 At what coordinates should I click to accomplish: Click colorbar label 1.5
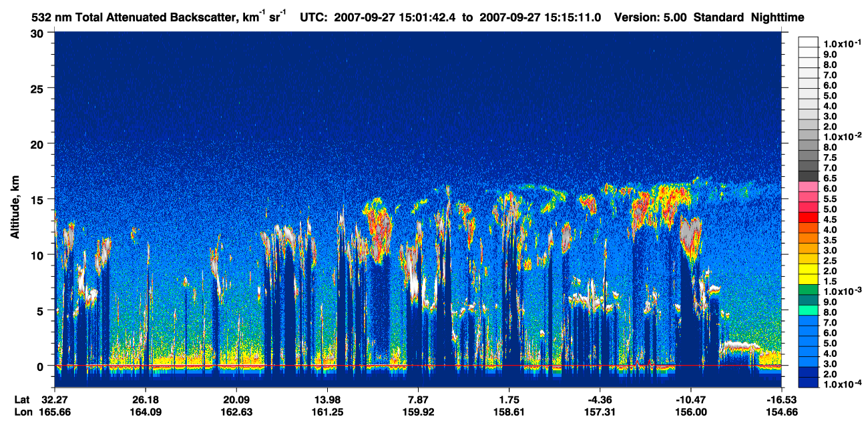[830, 282]
